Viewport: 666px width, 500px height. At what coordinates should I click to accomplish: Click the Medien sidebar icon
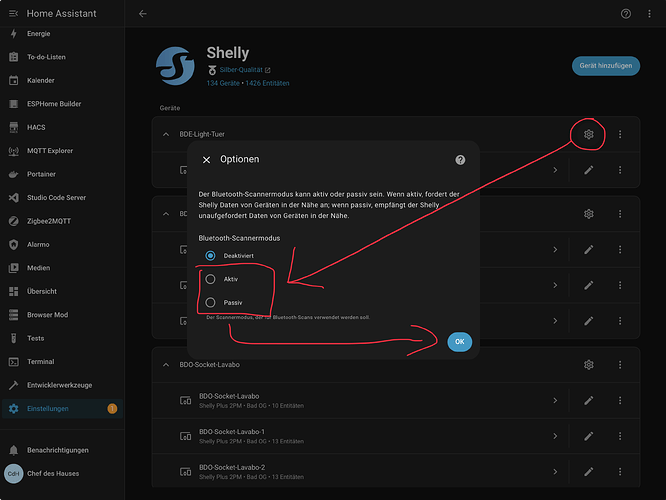[14, 268]
